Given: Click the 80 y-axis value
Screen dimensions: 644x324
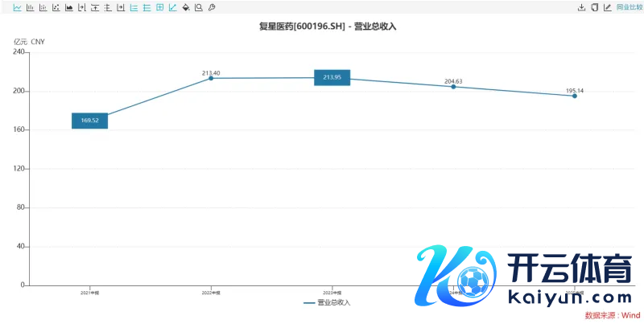Looking at the screenshot, I should click(x=21, y=208).
